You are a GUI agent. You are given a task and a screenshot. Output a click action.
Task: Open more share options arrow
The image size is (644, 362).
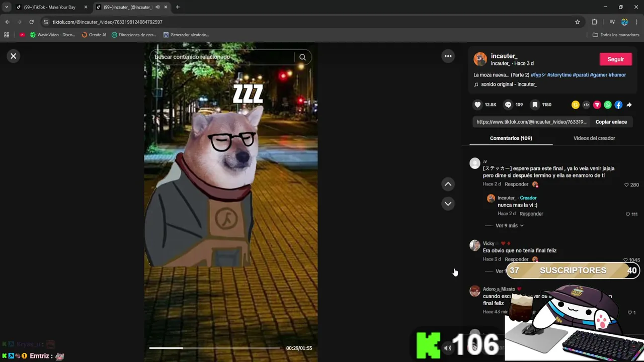[x=629, y=105]
